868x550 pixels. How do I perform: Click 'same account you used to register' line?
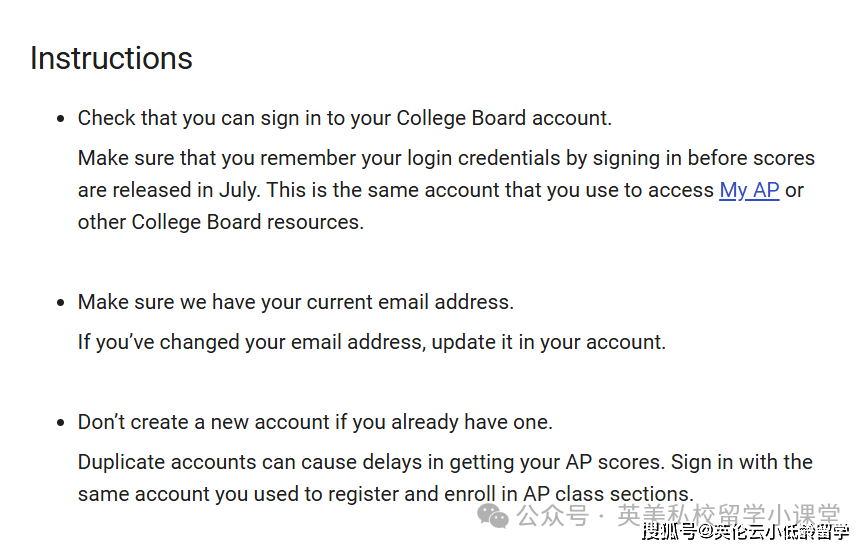(x=385, y=494)
